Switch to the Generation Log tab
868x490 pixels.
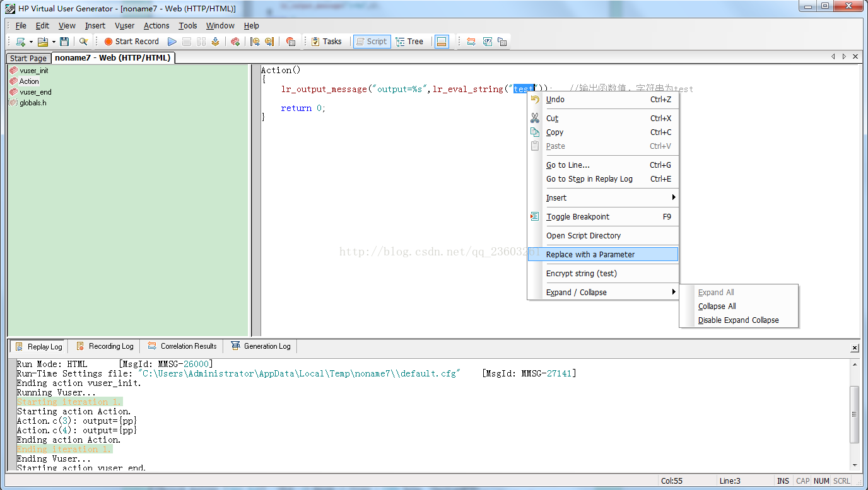(261, 346)
